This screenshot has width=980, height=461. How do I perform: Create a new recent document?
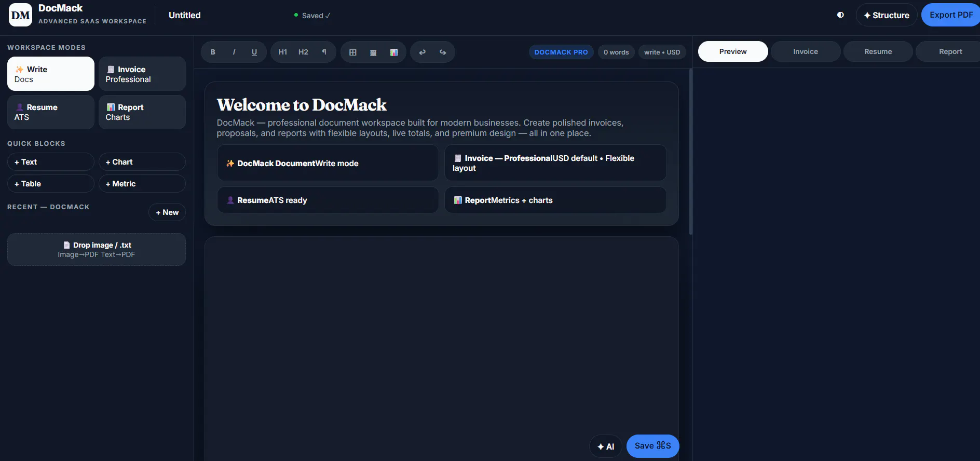point(167,212)
